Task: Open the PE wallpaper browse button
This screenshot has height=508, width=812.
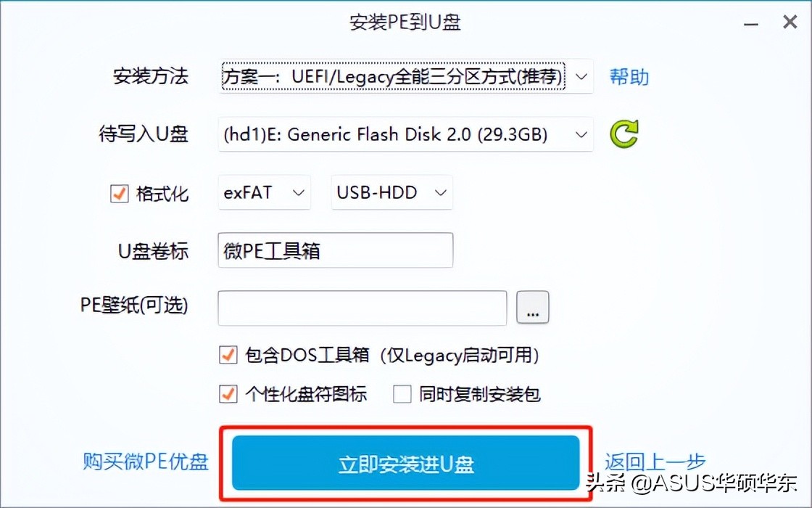Action: tap(532, 308)
